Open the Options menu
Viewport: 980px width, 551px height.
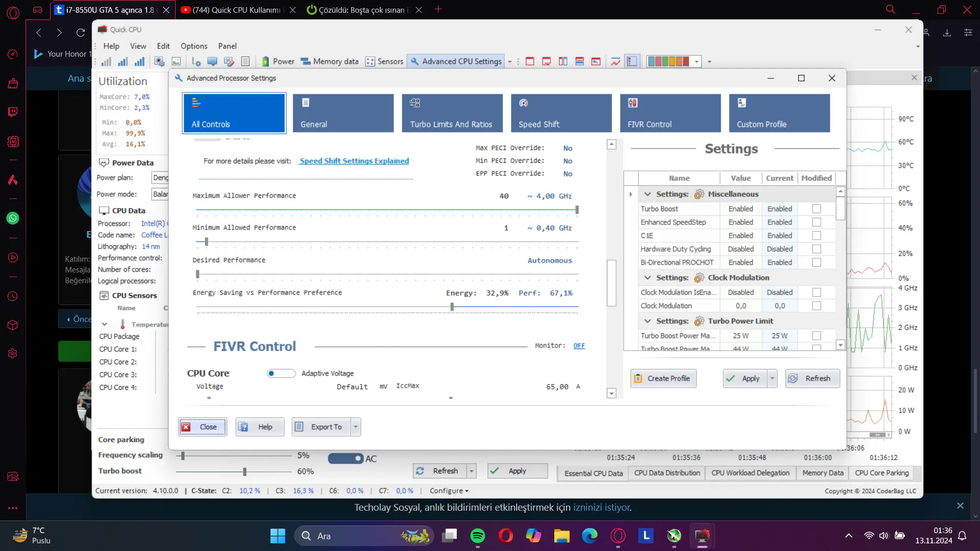pos(194,46)
